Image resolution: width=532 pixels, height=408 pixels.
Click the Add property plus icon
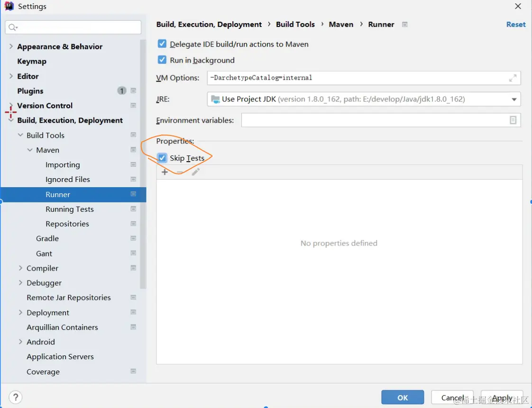(x=165, y=172)
